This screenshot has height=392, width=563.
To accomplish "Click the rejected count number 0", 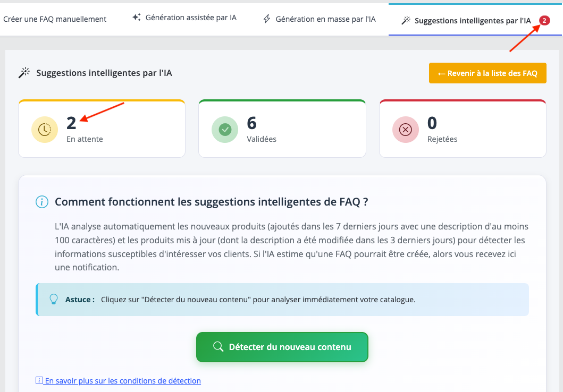I will point(432,123).
